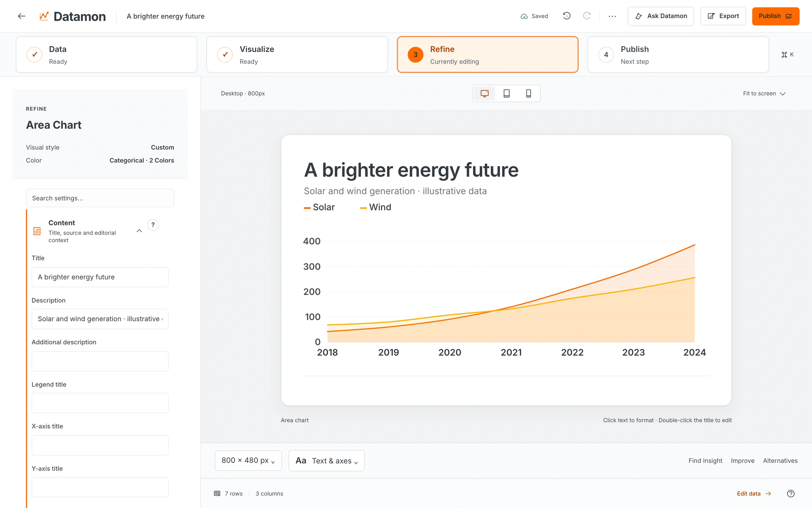
Task: Select the tablet preview device icon
Action: (507, 93)
